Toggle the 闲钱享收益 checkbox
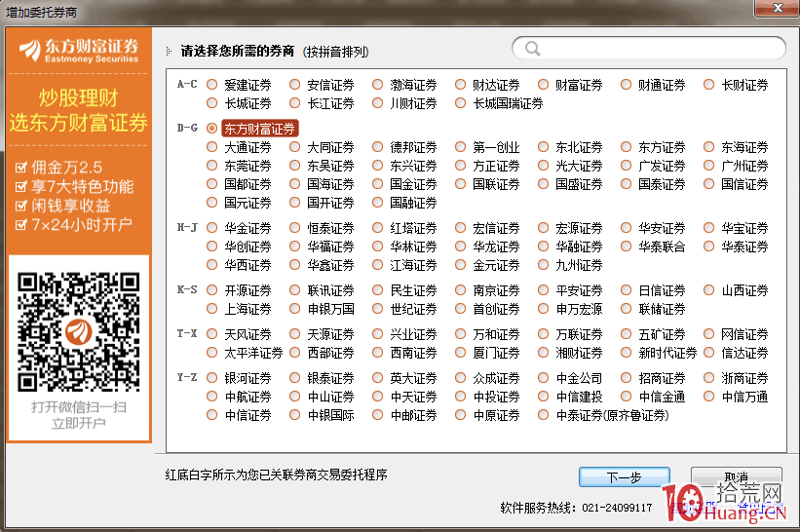800x532 pixels. click(20, 206)
